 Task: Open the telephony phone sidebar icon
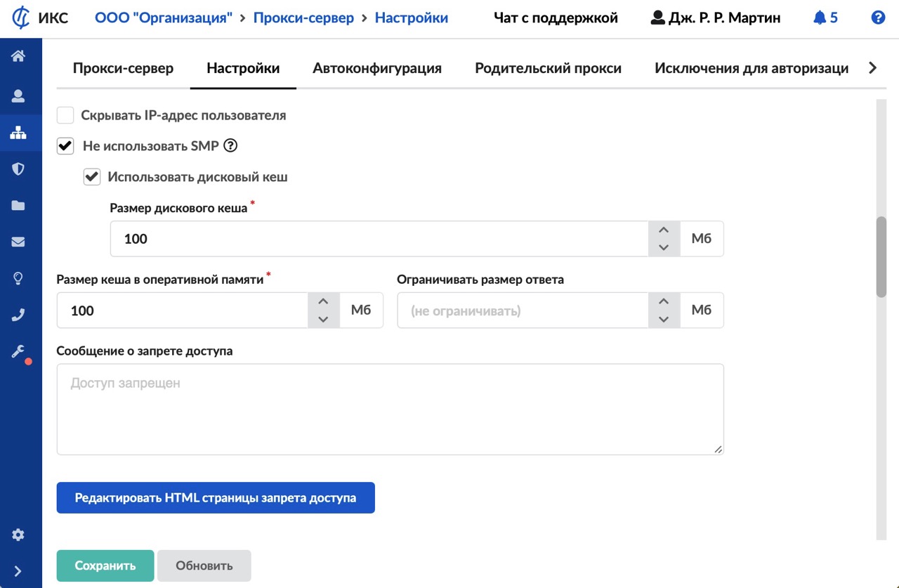click(18, 315)
